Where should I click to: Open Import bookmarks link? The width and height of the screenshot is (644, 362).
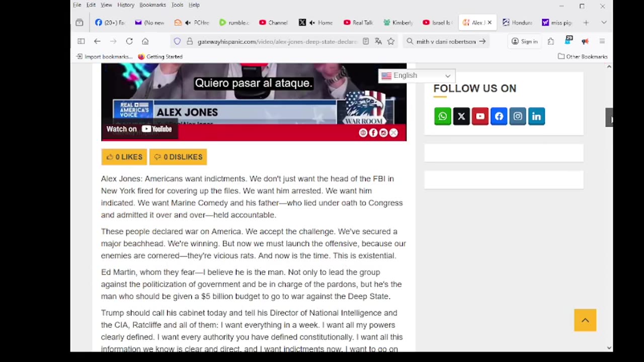(105, 57)
